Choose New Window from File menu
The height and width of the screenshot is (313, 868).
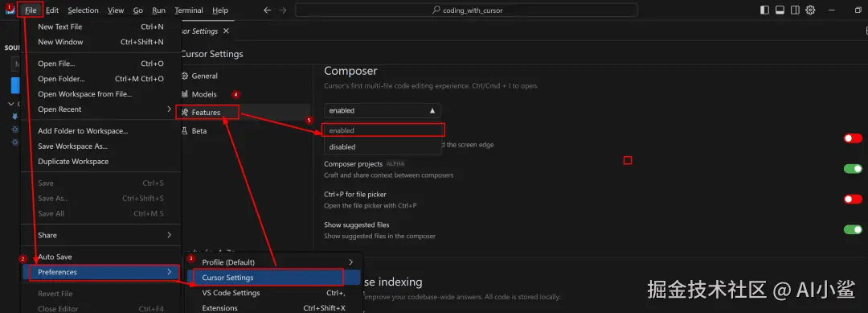[x=100, y=42]
